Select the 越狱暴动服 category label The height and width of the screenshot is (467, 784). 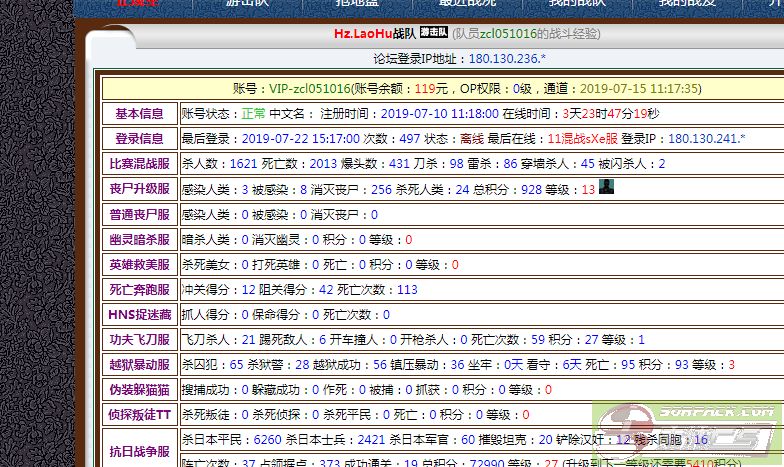coord(139,365)
